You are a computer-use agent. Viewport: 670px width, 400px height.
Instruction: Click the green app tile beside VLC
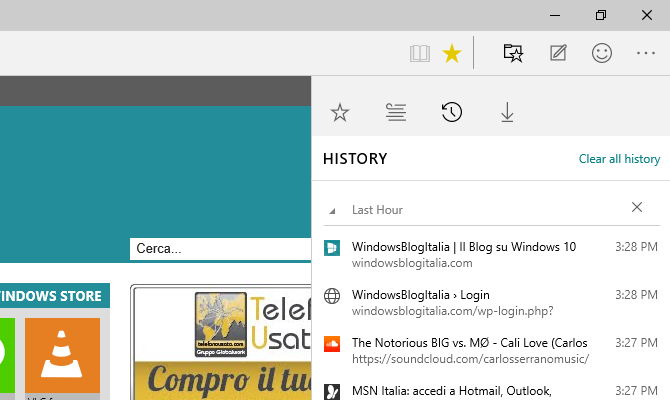click(7, 356)
